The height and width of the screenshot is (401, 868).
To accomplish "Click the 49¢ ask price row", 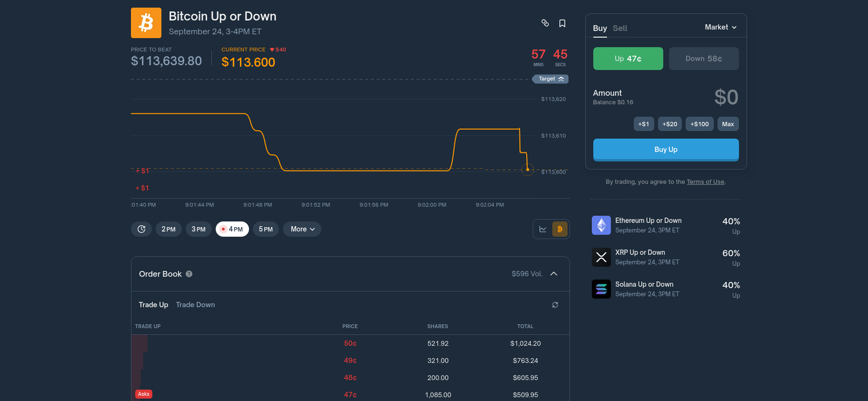I will (x=350, y=361).
